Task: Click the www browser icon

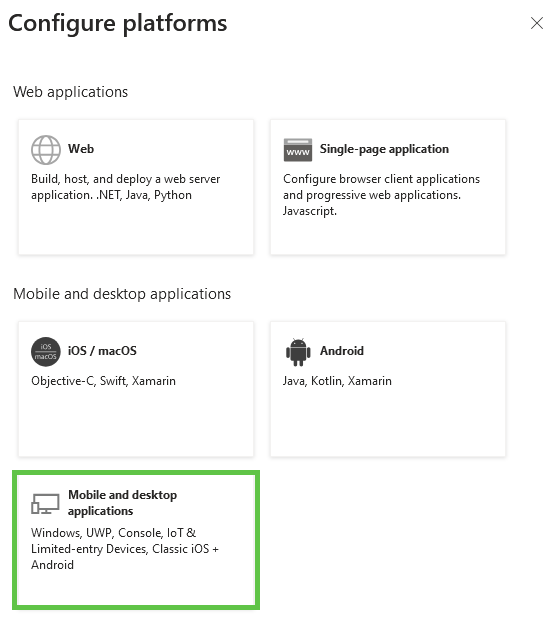Action: click(298, 150)
